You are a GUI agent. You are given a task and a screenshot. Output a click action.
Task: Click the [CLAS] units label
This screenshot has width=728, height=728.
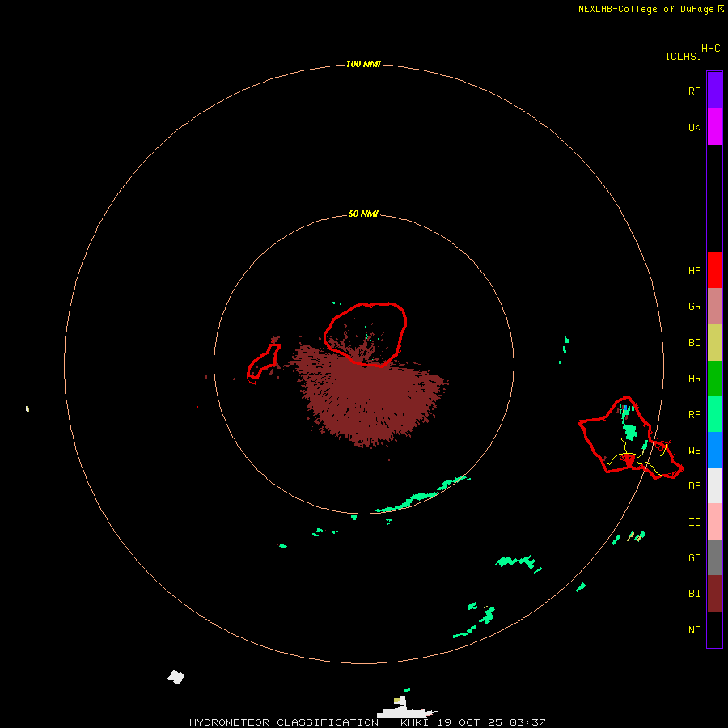click(684, 56)
